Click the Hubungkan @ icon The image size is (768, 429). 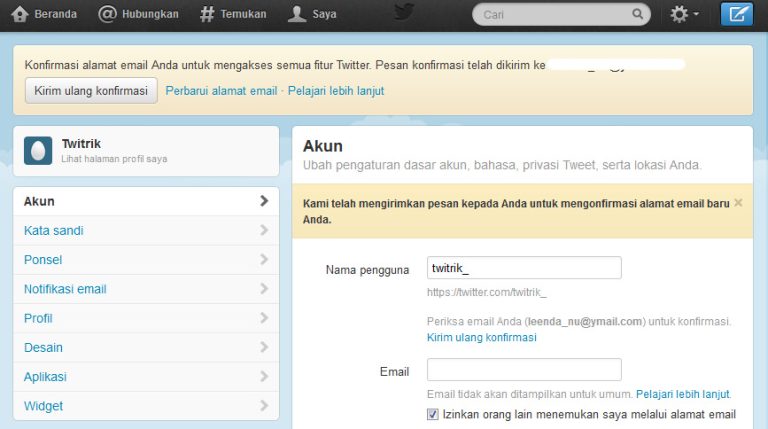tap(107, 14)
